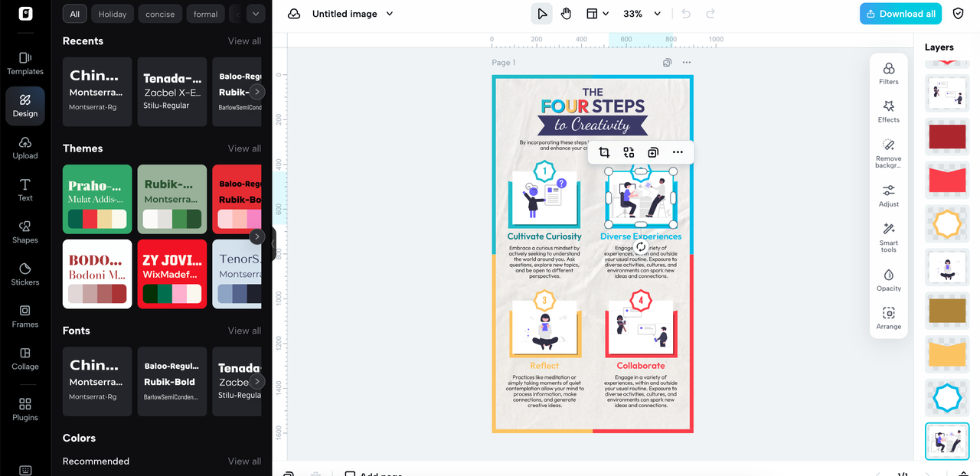The height and width of the screenshot is (476, 980).
Task: Select the Arrange option
Action: [x=888, y=316]
